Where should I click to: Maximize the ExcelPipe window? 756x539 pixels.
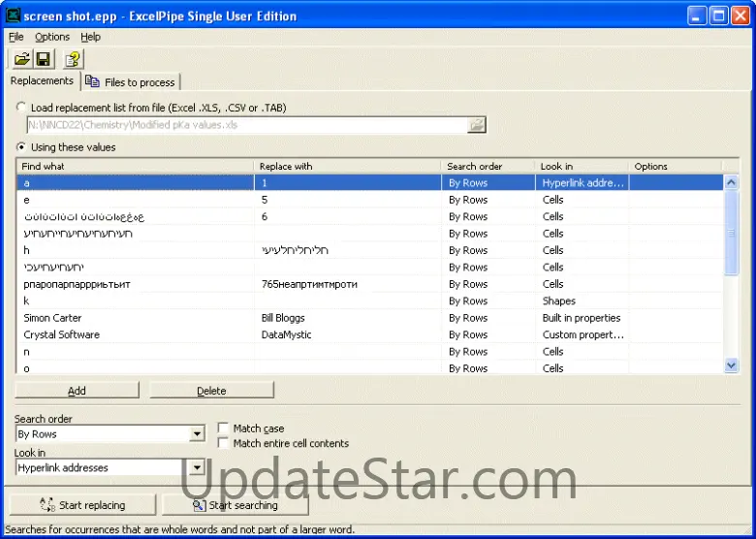718,16
